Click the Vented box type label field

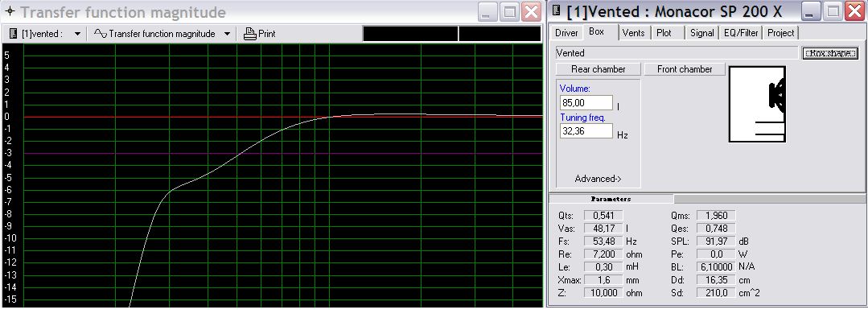point(677,53)
